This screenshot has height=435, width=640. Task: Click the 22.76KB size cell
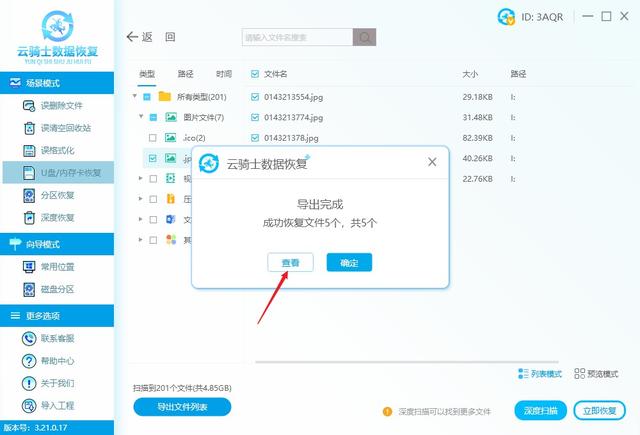[478, 179]
